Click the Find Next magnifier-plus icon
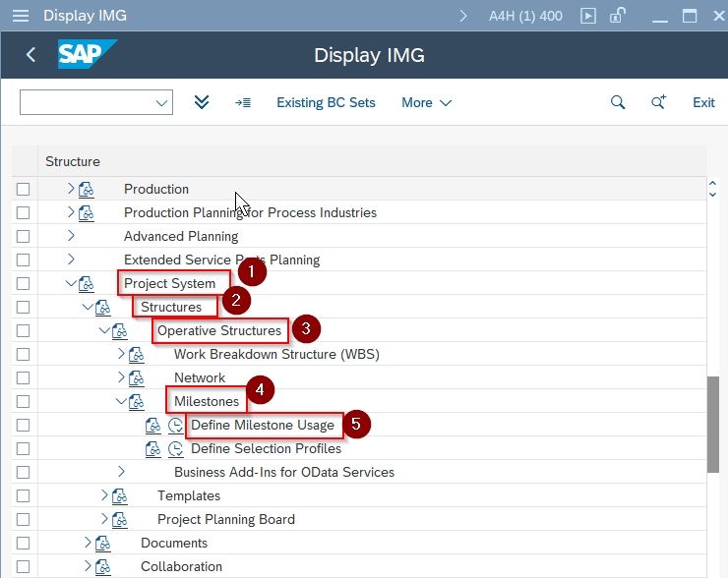The height and width of the screenshot is (578, 728). point(658,102)
